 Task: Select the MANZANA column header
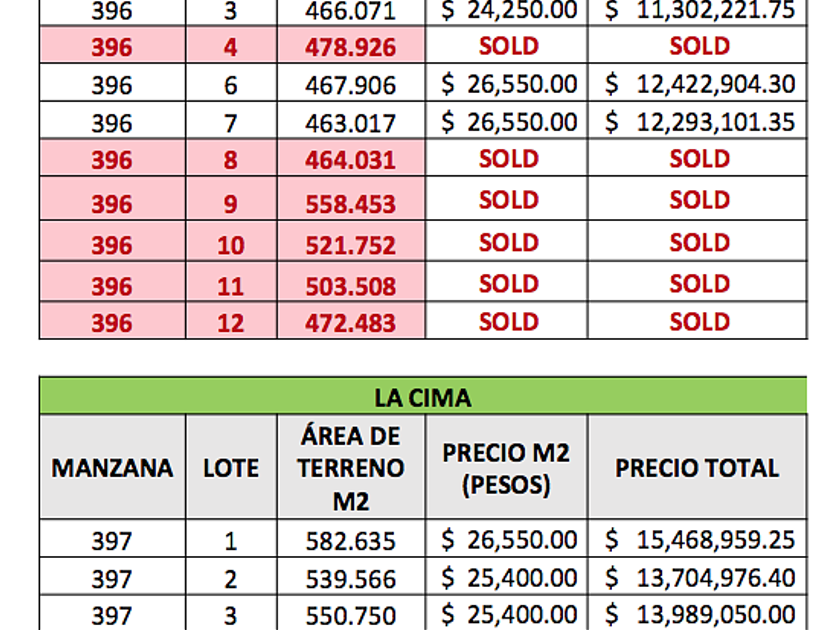[x=112, y=467]
